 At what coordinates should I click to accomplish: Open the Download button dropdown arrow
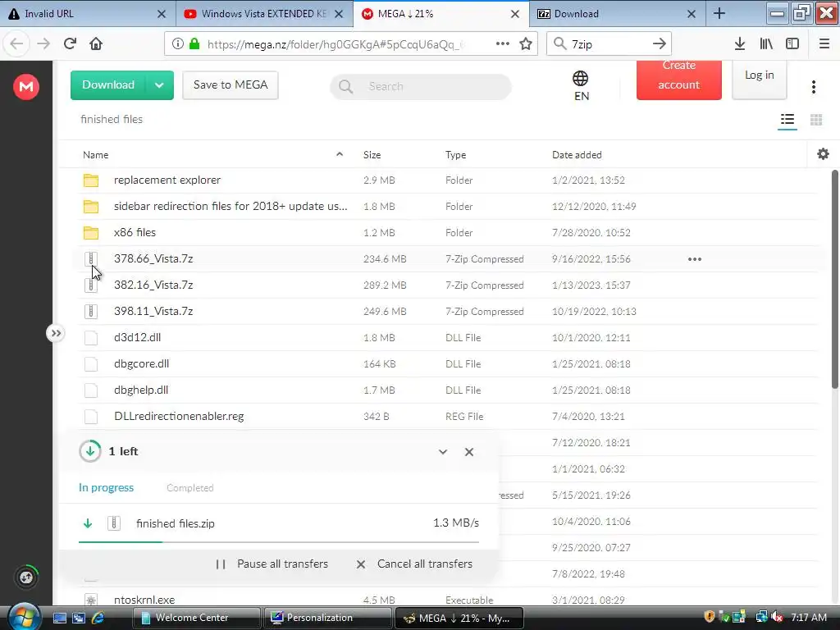click(x=159, y=85)
